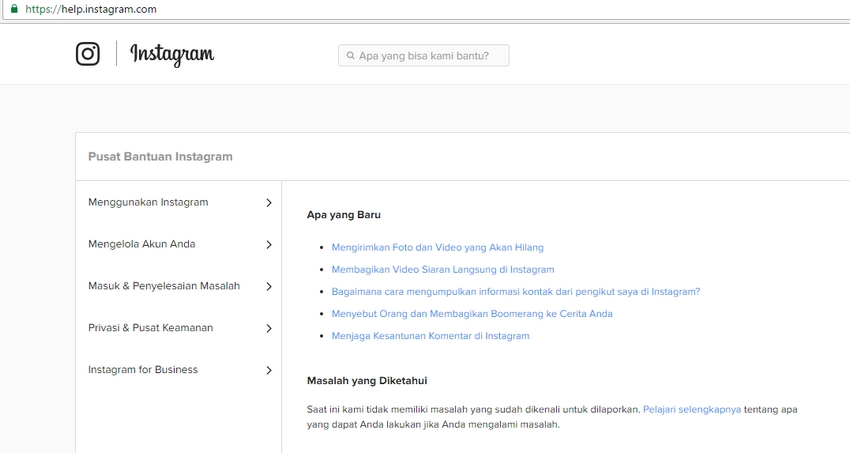Click the green padlock security icon
The width and height of the screenshot is (850, 453).
(x=13, y=9)
